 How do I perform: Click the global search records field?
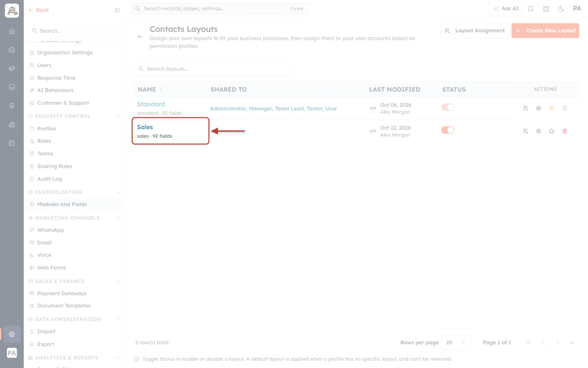tap(220, 9)
